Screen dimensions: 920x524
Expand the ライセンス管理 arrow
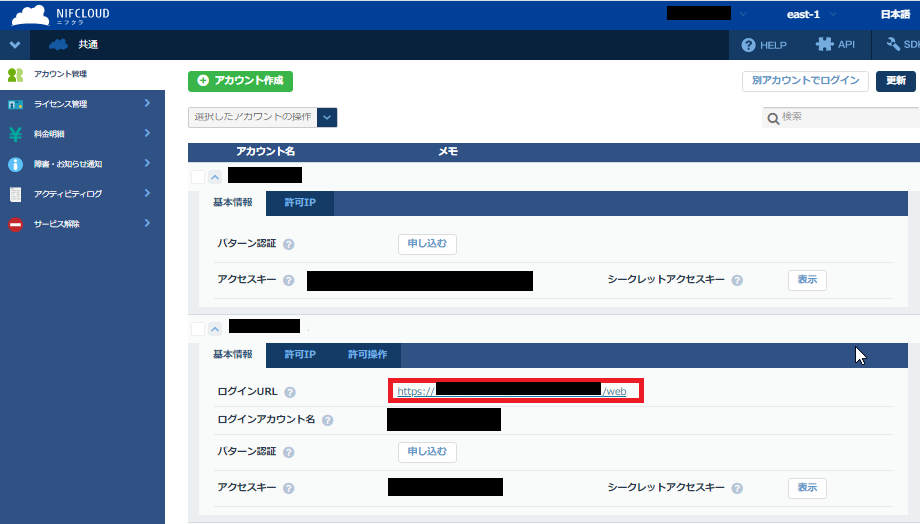(147, 103)
